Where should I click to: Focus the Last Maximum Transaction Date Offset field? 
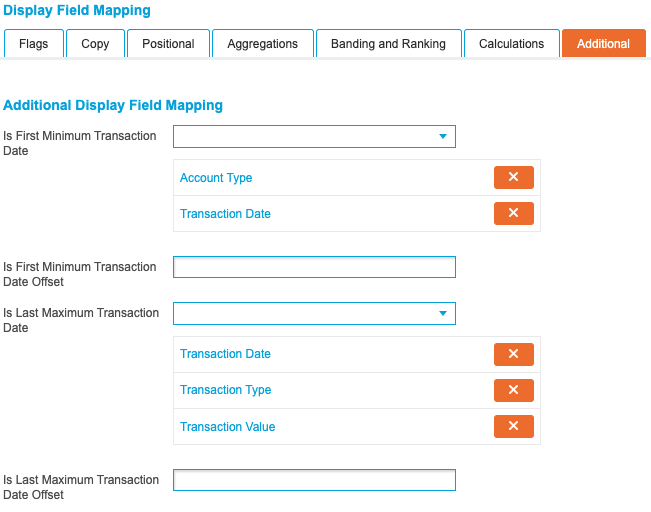(x=314, y=480)
